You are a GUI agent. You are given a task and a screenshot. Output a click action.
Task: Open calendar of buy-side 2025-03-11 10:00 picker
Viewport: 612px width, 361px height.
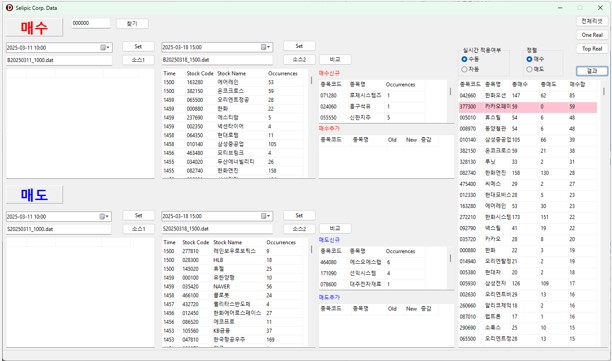(x=105, y=48)
